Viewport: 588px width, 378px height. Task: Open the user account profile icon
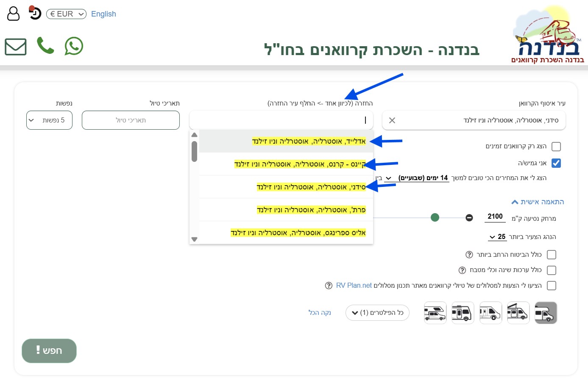coord(14,14)
